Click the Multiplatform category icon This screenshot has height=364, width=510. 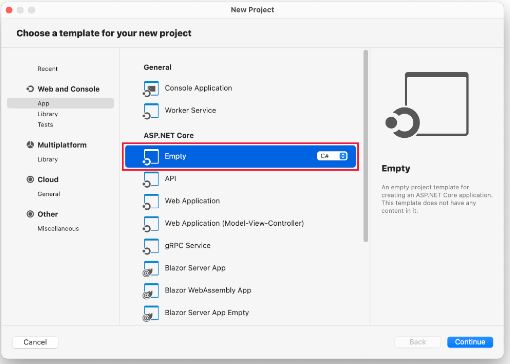[30, 145]
